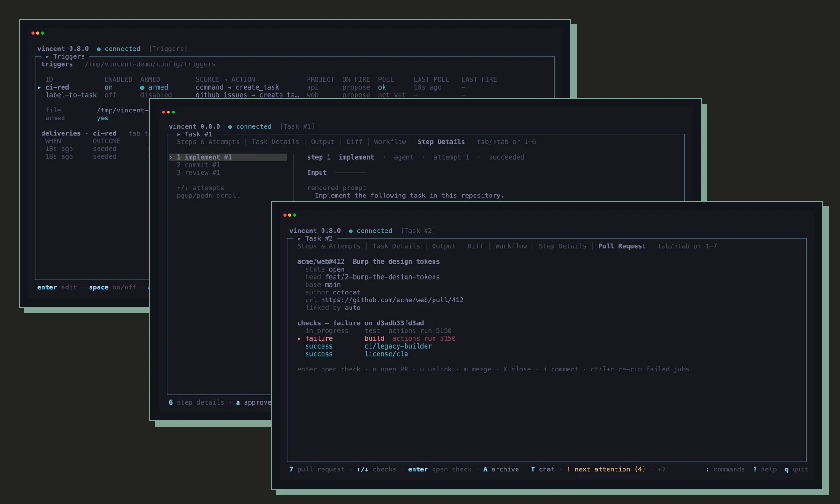Click the ci-red 'armed' status indicator
The image size is (840, 504).
[x=154, y=87]
